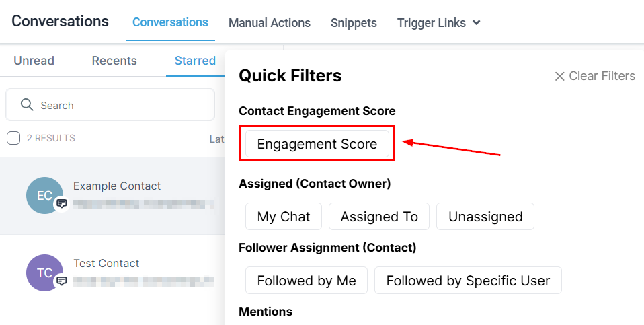The width and height of the screenshot is (644, 325).
Task: Switch to the Manual Actions tab
Action: pos(270,22)
